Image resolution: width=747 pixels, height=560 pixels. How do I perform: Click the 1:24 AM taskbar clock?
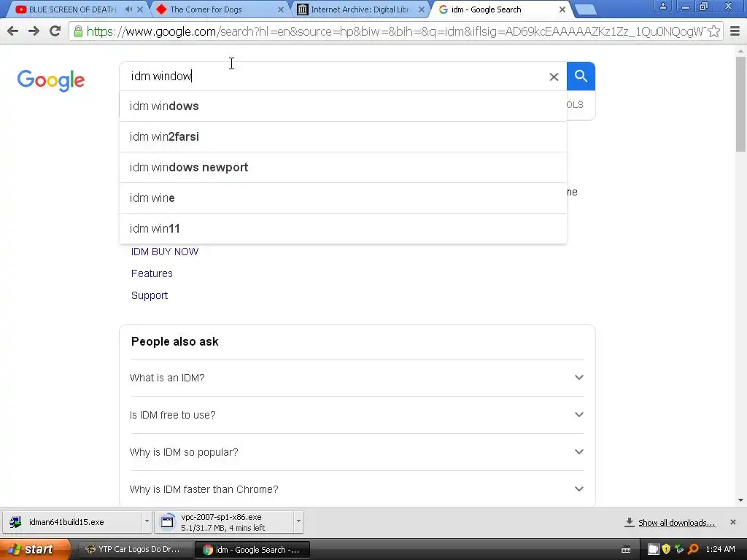(x=720, y=549)
